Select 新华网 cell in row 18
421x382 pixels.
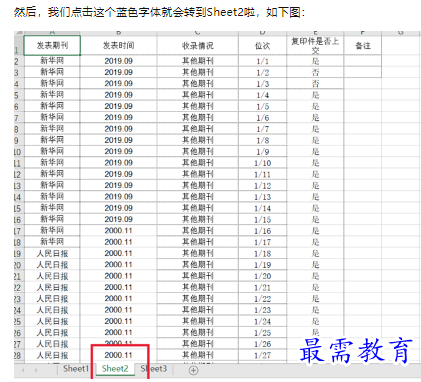point(52,242)
